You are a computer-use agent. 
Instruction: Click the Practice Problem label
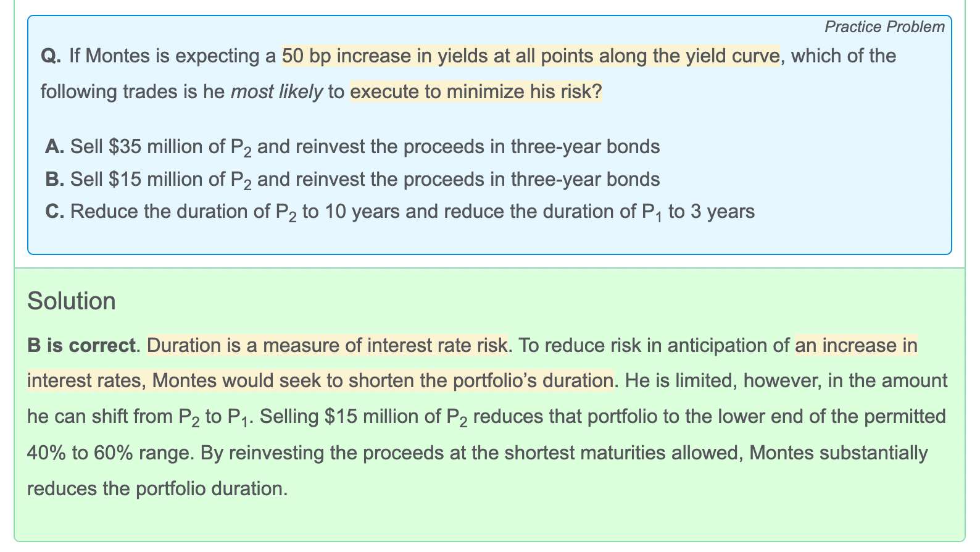click(884, 27)
